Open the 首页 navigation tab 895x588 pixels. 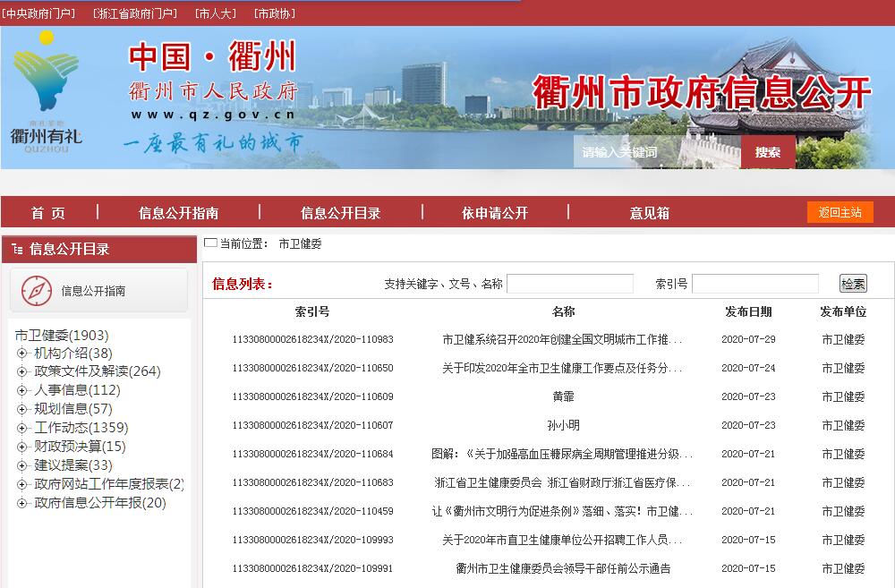point(48,213)
